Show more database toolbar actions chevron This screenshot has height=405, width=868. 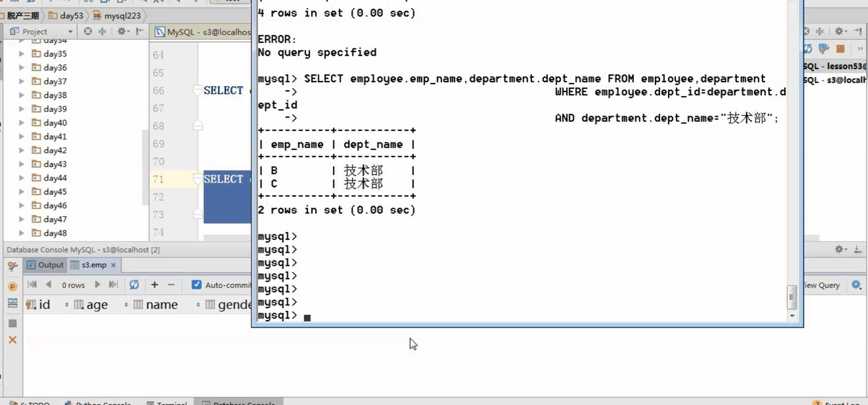(x=860, y=49)
